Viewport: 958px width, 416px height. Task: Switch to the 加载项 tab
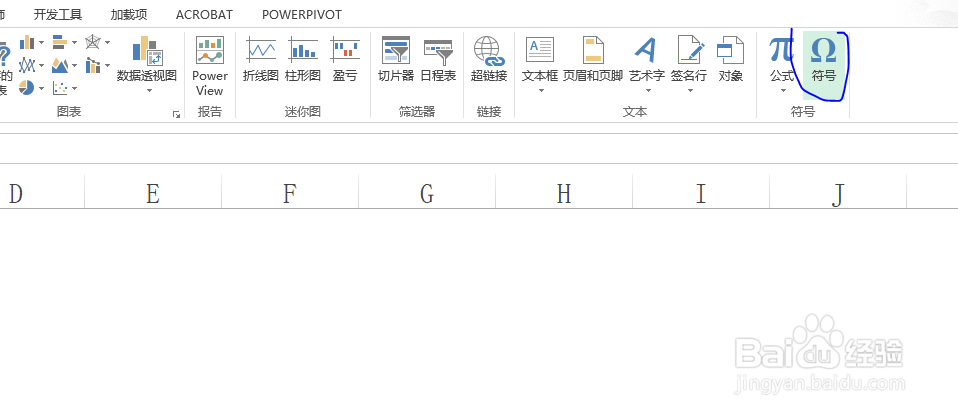(128, 15)
